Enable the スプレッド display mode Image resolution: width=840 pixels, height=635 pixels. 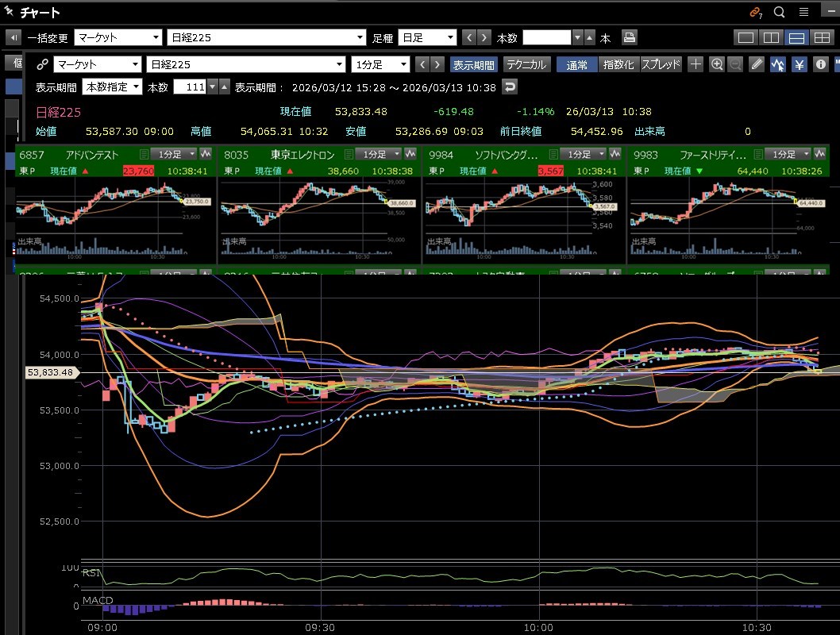click(661, 64)
